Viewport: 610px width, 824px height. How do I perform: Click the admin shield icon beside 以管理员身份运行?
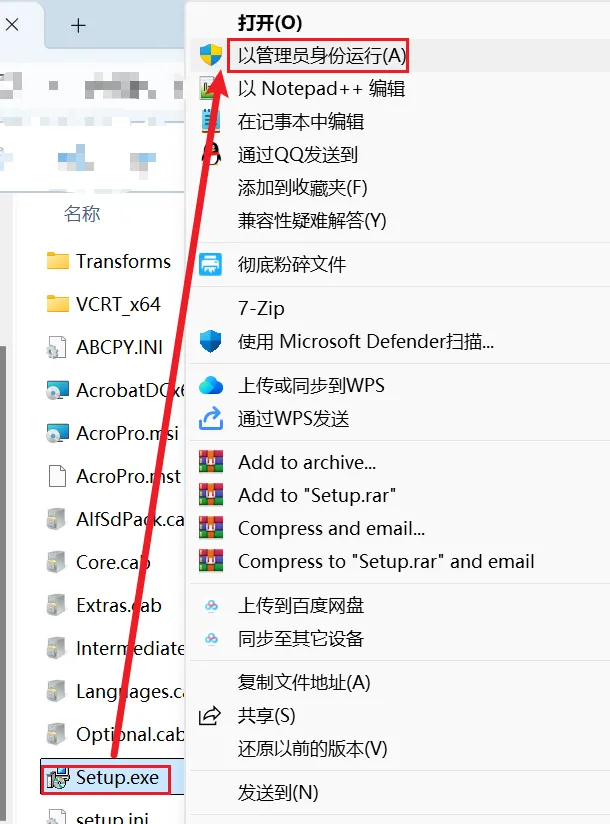211,55
